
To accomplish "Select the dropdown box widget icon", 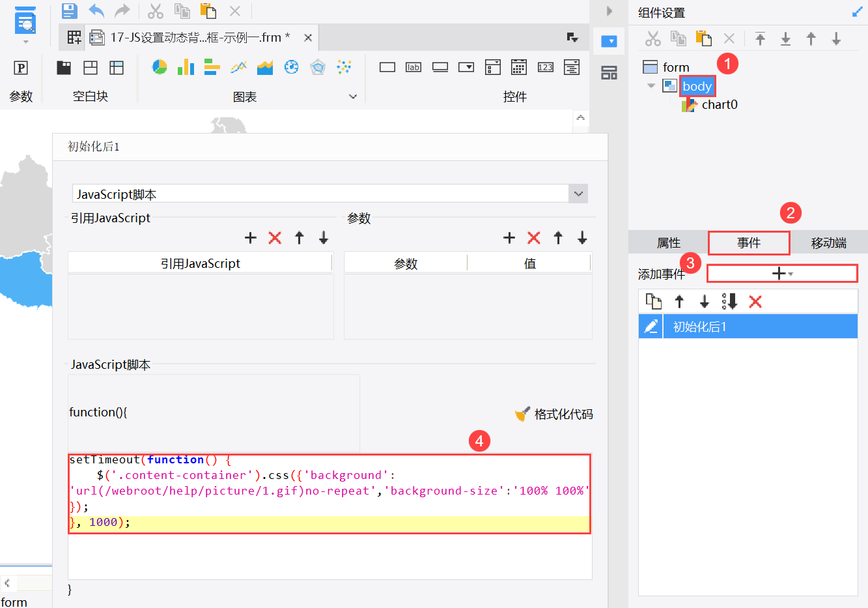I will pyautogui.click(x=466, y=67).
